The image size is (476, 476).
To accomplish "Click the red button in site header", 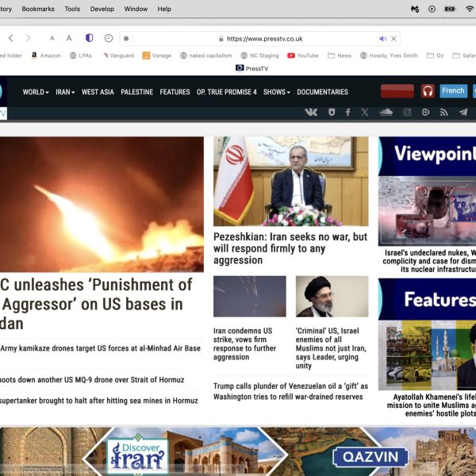I will pos(397,91).
